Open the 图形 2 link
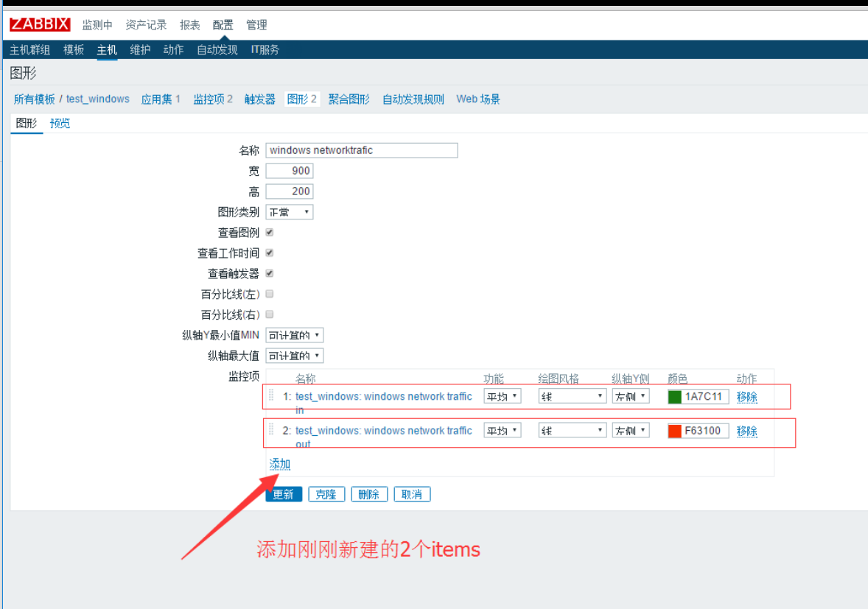This screenshot has height=609, width=868. tap(302, 99)
